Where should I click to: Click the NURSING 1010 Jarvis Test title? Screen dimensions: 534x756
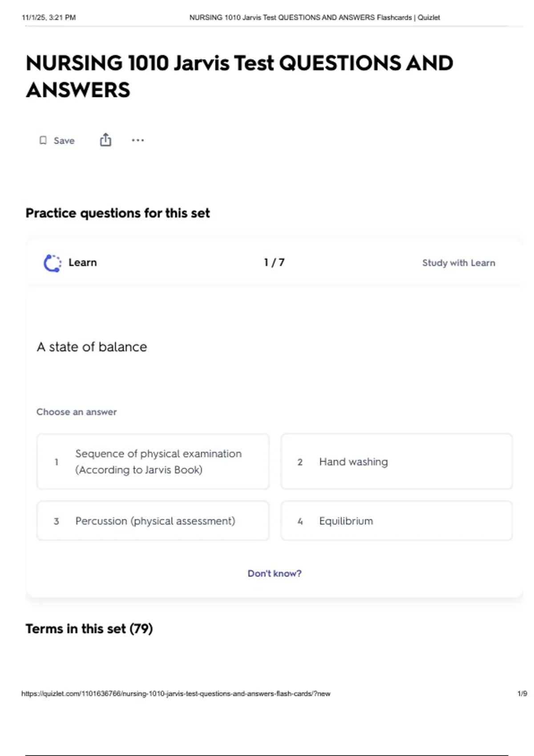click(x=239, y=76)
